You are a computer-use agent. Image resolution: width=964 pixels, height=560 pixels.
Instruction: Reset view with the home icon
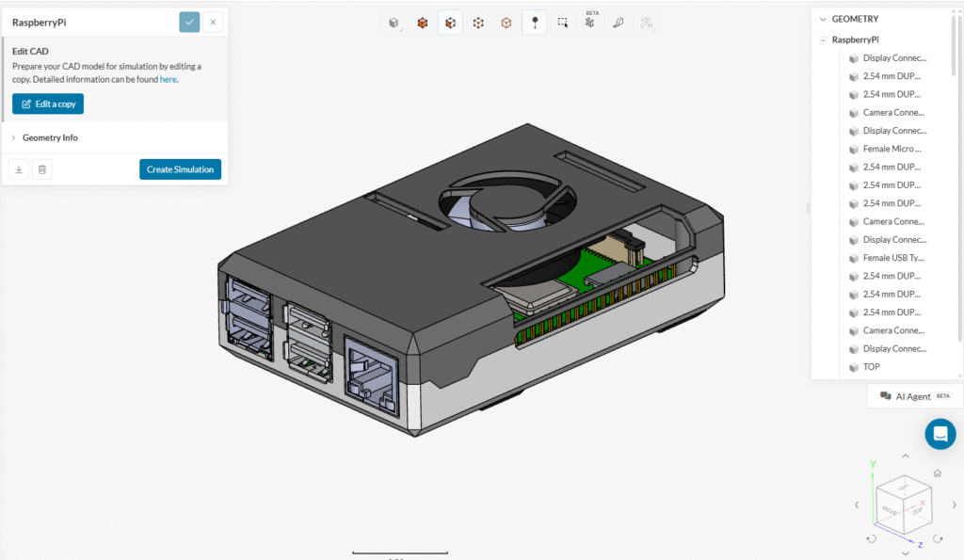tap(937, 473)
